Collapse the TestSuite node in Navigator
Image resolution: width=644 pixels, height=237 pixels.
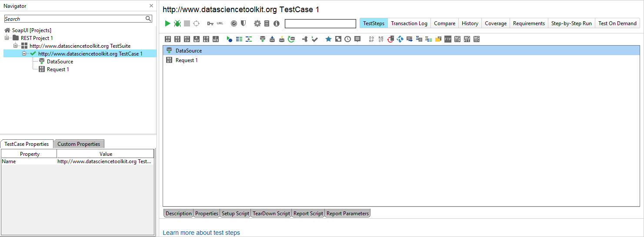point(16,46)
